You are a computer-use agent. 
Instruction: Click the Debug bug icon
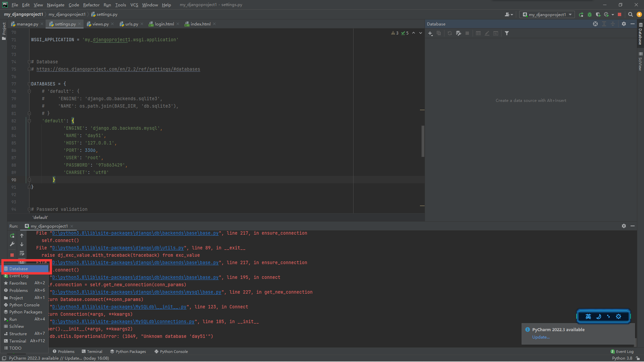(x=590, y=14)
